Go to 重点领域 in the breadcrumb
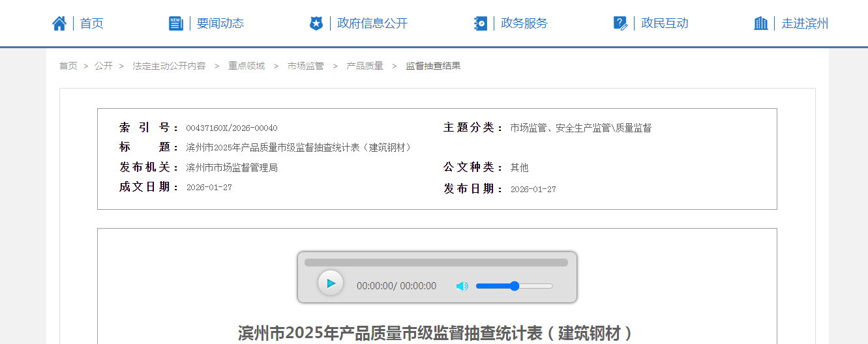This screenshot has height=344, width=868. [x=247, y=66]
